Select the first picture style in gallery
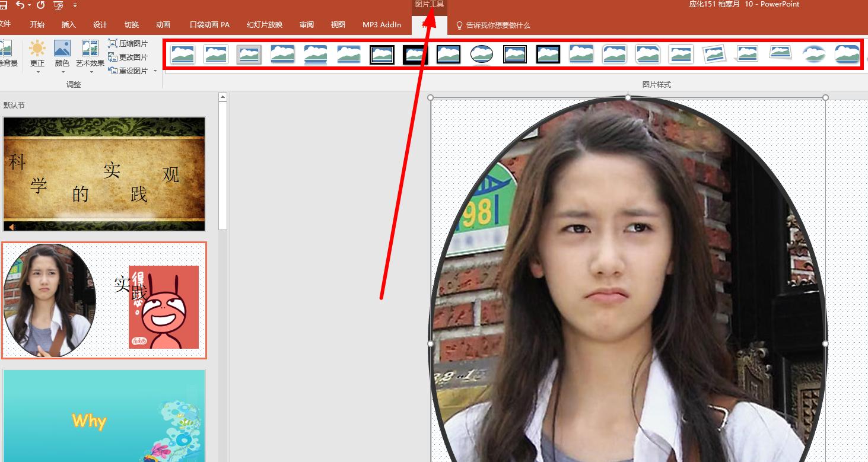868x462 pixels. click(183, 55)
